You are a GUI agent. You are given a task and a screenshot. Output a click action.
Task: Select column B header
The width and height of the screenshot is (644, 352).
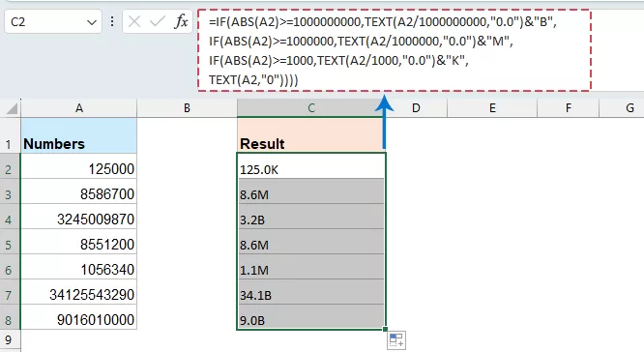click(x=187, y=108)
